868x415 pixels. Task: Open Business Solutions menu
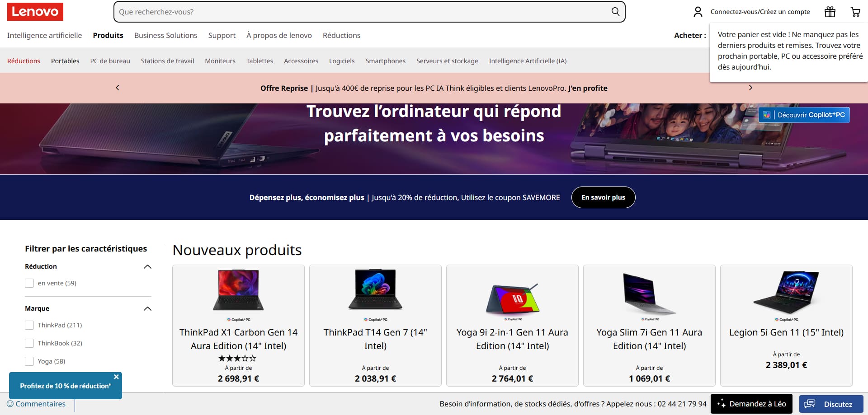point(166,35)
